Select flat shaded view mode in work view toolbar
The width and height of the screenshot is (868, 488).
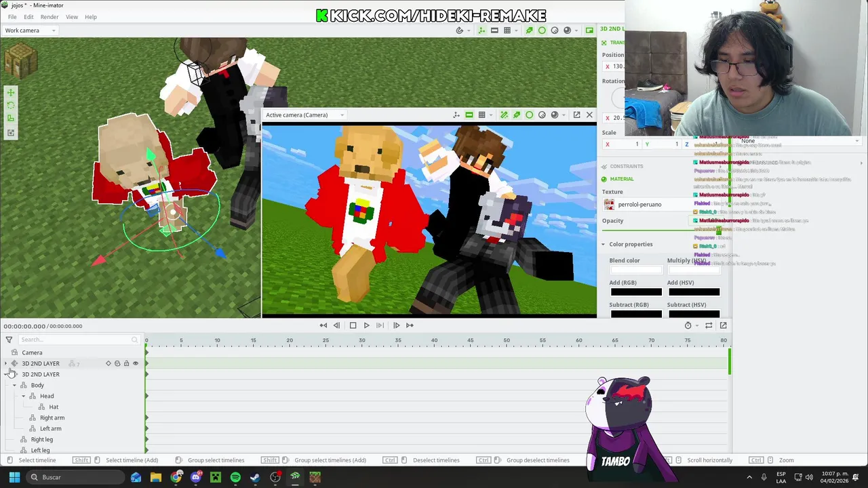pos(542,30)
